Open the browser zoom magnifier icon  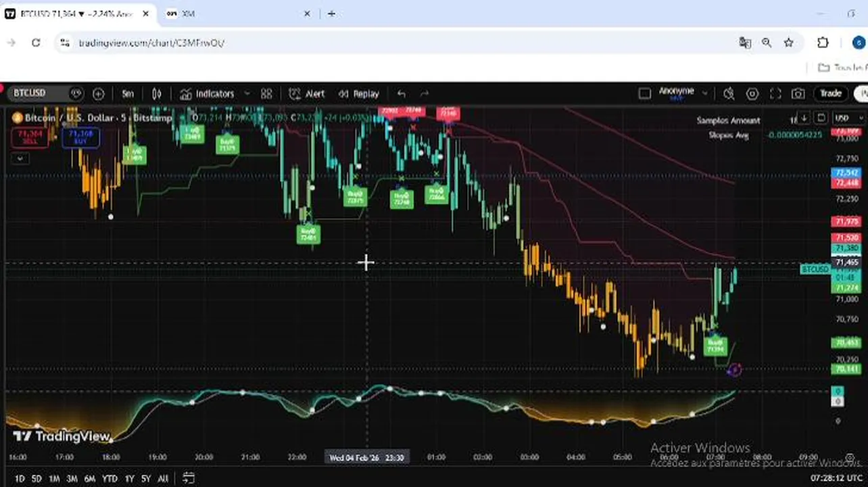(767, 43)
